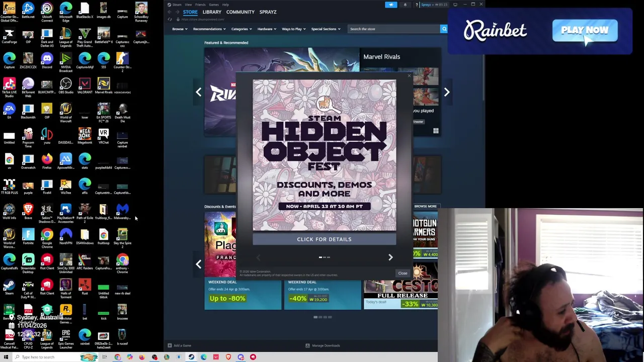
Task: Click in the Search the store field
Action: [x=393, y=29]
